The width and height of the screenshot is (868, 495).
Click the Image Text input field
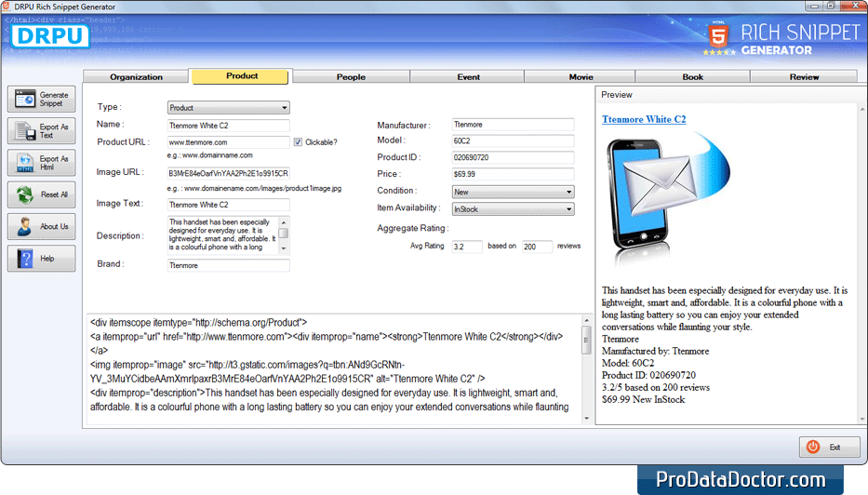(228, 205)
